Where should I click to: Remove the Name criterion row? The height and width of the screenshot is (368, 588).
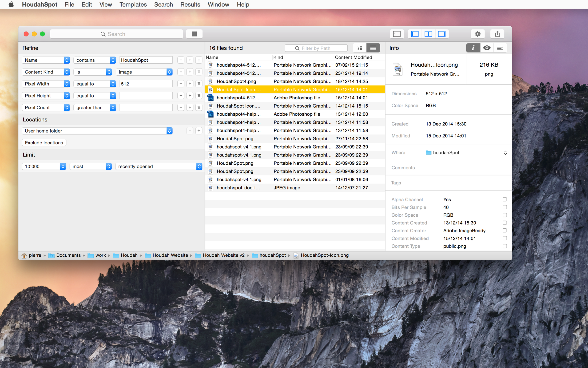[x=181, y=60]
